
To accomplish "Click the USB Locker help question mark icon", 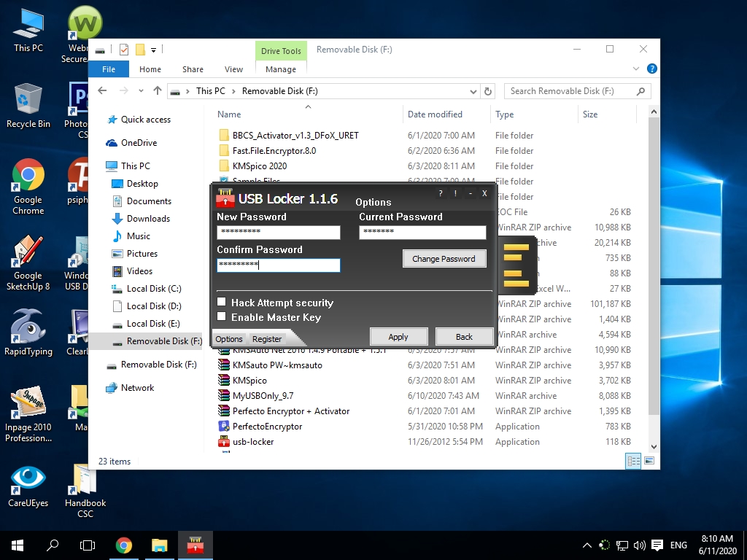I will pyautogui.click(x=440, y=193).
